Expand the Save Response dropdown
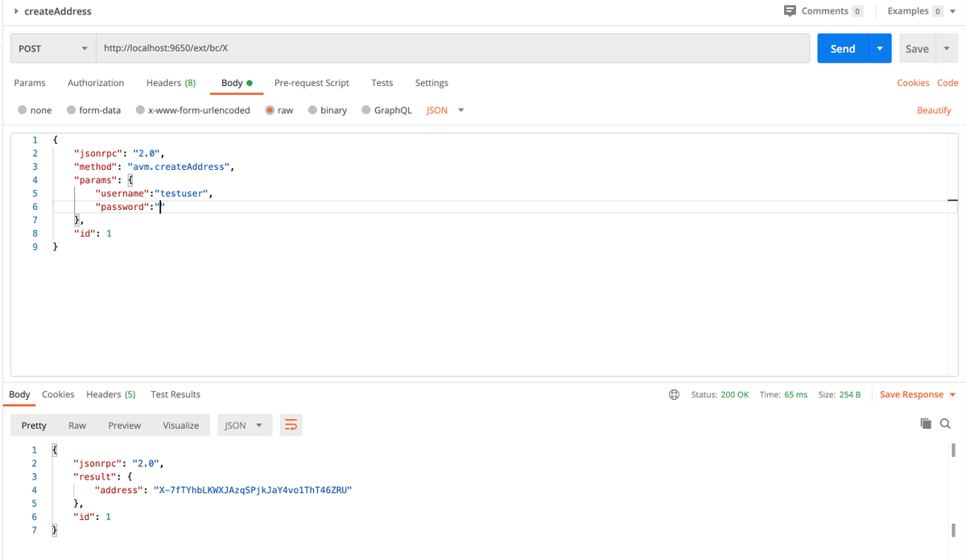Screen dimensions: 966x560 [953, 395]
